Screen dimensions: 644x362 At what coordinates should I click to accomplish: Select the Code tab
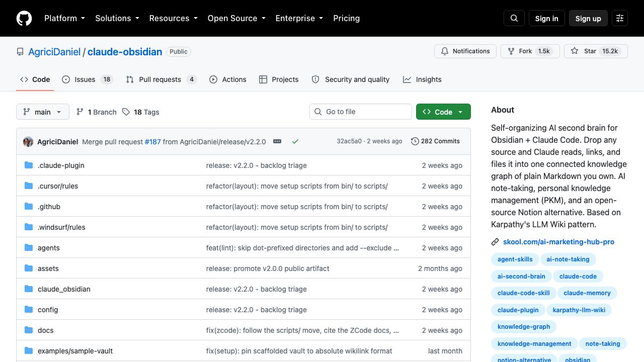pyautogui.click(x=35, y=79)
